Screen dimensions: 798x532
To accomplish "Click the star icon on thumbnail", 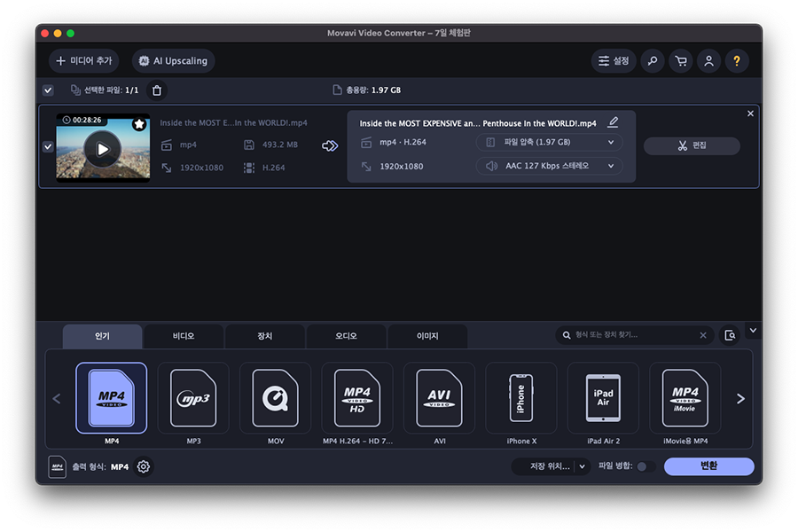I will pyautogui.click(x=139, y=124).
